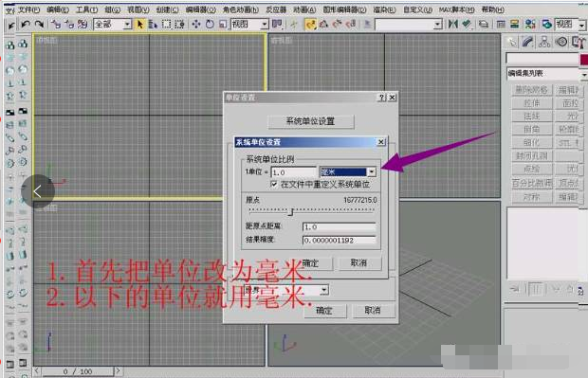Open the MAX脚本(M) menu

click(x=457, y=9)
